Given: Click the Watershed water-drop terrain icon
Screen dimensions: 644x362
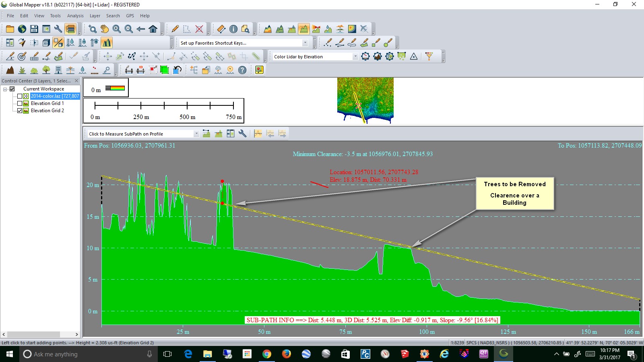Looking at the screenshot, I should click(x=328, y=29).
